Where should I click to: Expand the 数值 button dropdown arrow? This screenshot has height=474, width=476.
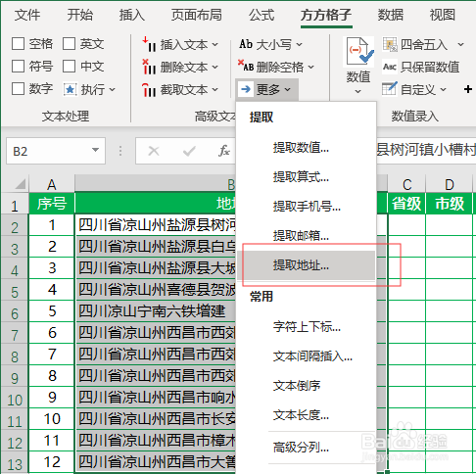point(358,92)
